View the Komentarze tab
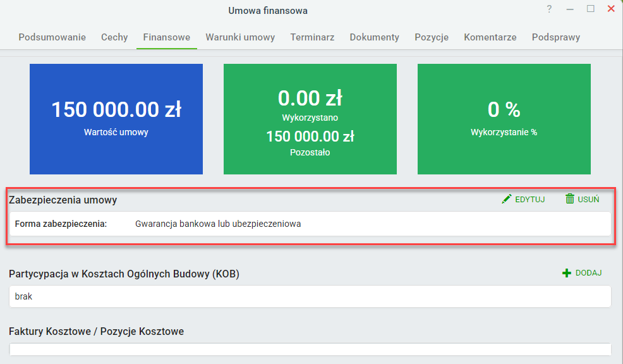 [490, 37]
